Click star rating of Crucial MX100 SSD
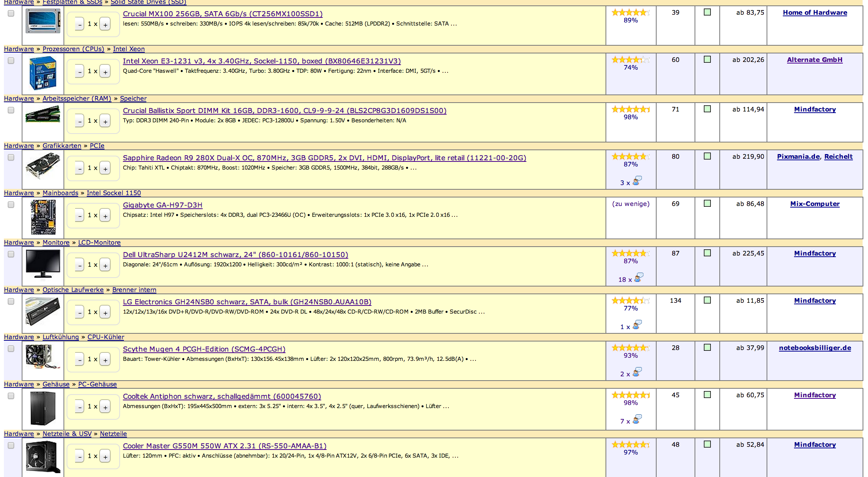 click(630, 12)
